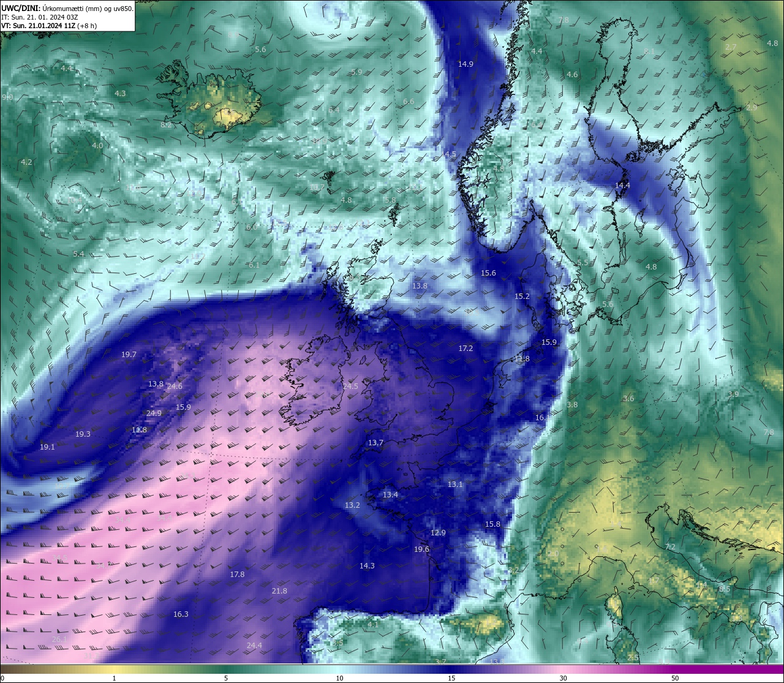The width and height of the screenshot is (784, 683).
Task: Click the 19.3 value on the map
Action: (x=83, y=434)
